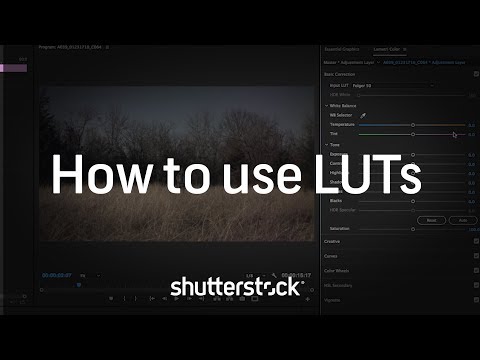Toggle the Curves section checkbox
Viewport: 480px width, 360px height.
coord(476,256)
